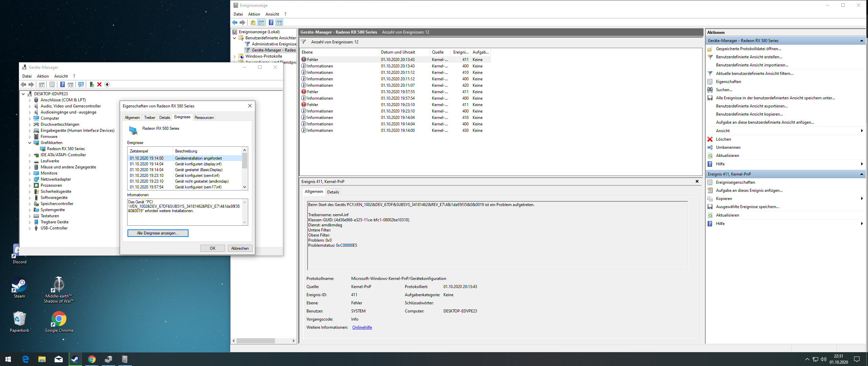Viewport: 868px width, 366px height.
Task: Click Löschen in the Aktionen pane
Action: (724, 139)
